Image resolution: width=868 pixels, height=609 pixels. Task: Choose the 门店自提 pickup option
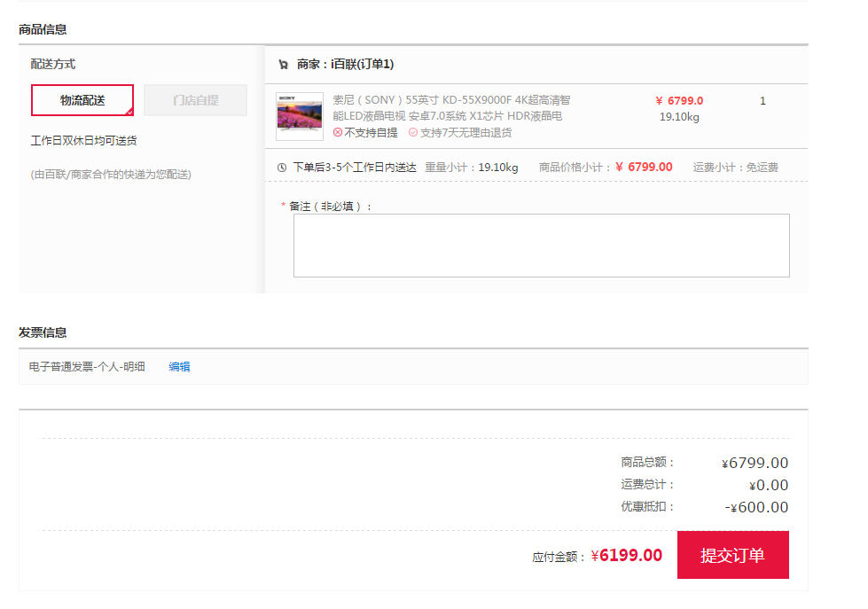click(x=195, y=100)
